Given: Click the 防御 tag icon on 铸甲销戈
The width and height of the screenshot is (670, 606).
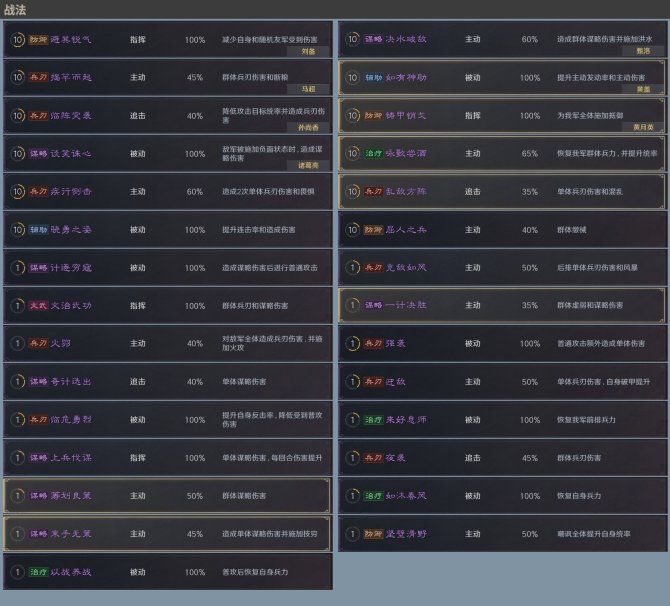Looking at the screenshot, I should tap(372, 116).
